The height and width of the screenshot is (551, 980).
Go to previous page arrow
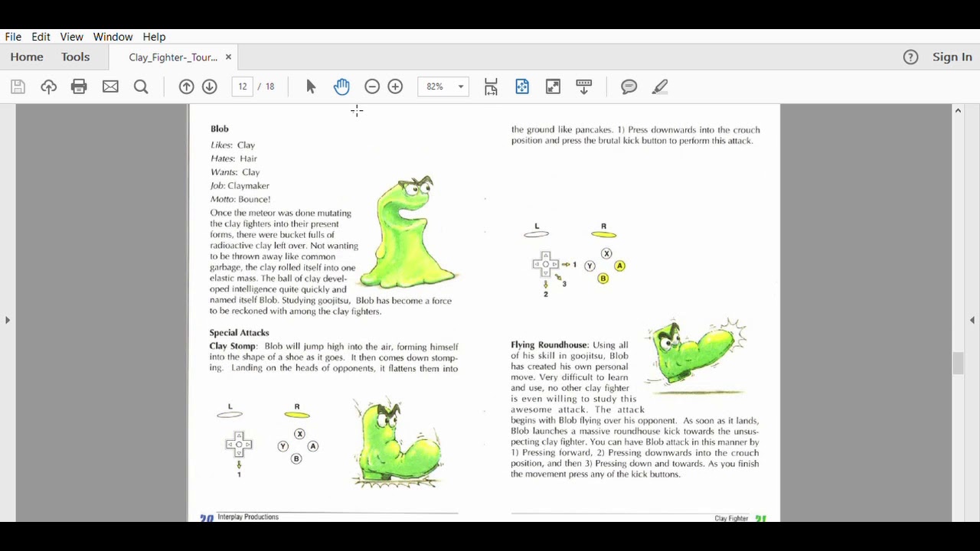coord(186,86)
